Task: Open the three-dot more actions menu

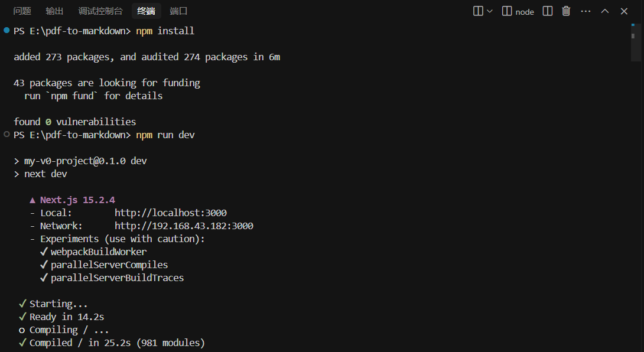Action: (x=586, y=11)
